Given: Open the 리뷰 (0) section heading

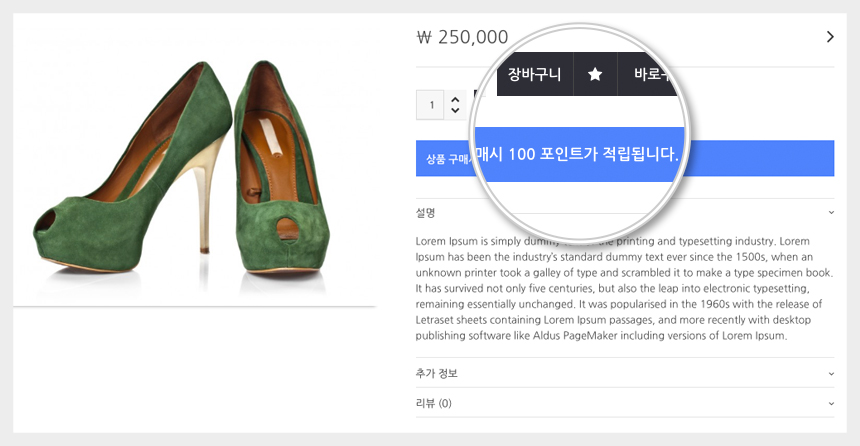Looking at the screenshot, I should [x=433, y=403].
